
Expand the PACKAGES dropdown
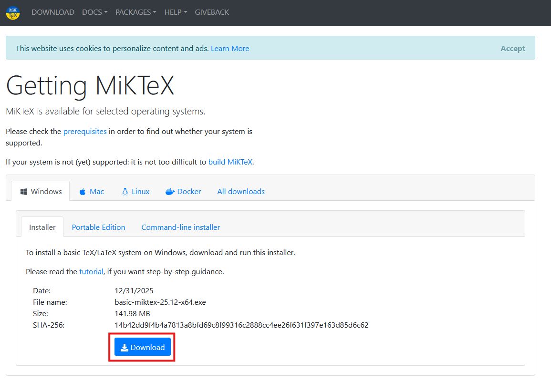[x=135, y=12]
